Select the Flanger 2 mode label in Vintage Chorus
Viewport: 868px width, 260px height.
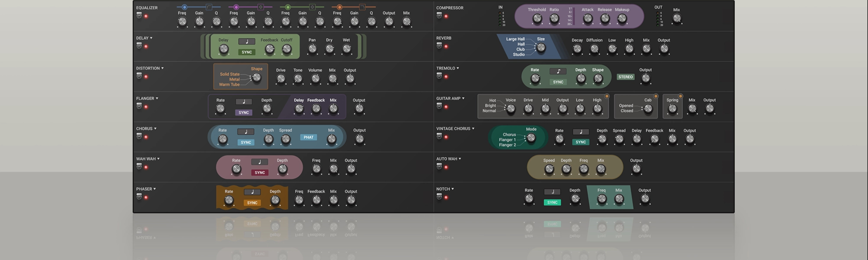point(507,145)
